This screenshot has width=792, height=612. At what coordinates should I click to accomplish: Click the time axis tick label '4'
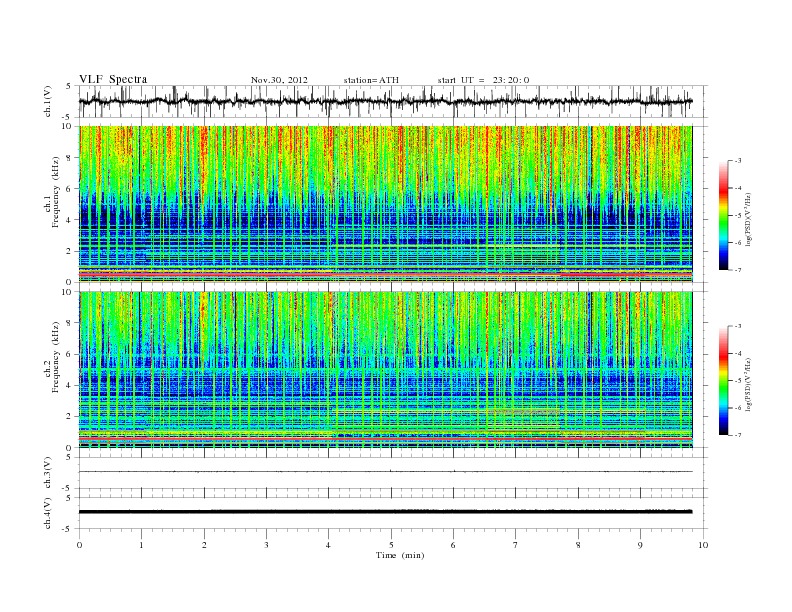328,545
